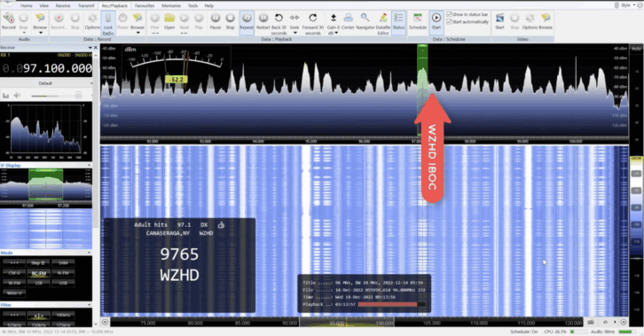
Task: Select Wide-U mode
Action: click(x=14, y=293)
